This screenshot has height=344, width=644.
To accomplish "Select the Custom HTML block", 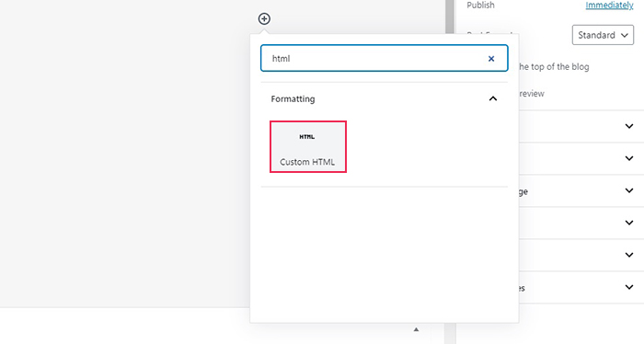I will tap(308, 146).
